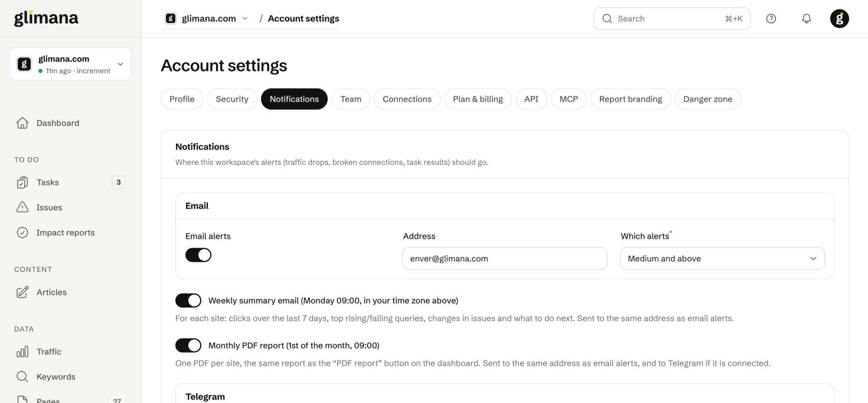Click the Pages document icon

click(22, 399)
